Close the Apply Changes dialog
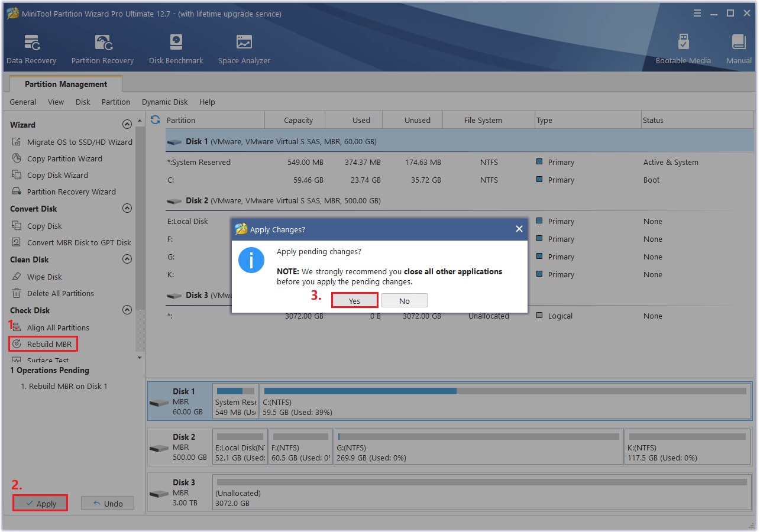Image resolution: width=760 pixels, height=532 pixels. coord(519,229)
